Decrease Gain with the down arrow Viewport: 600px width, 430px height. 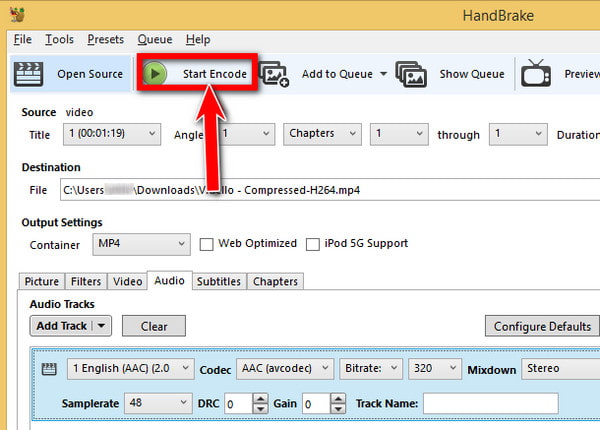(338, 409)
